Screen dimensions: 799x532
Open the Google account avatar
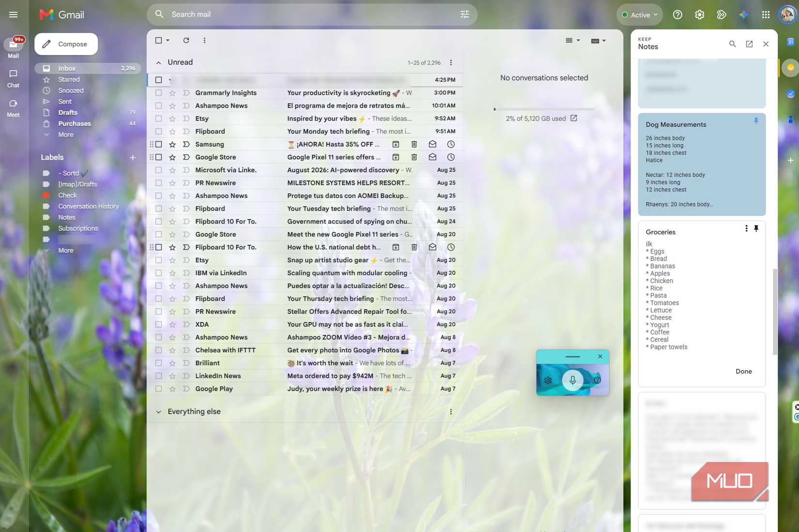(787, 15)
